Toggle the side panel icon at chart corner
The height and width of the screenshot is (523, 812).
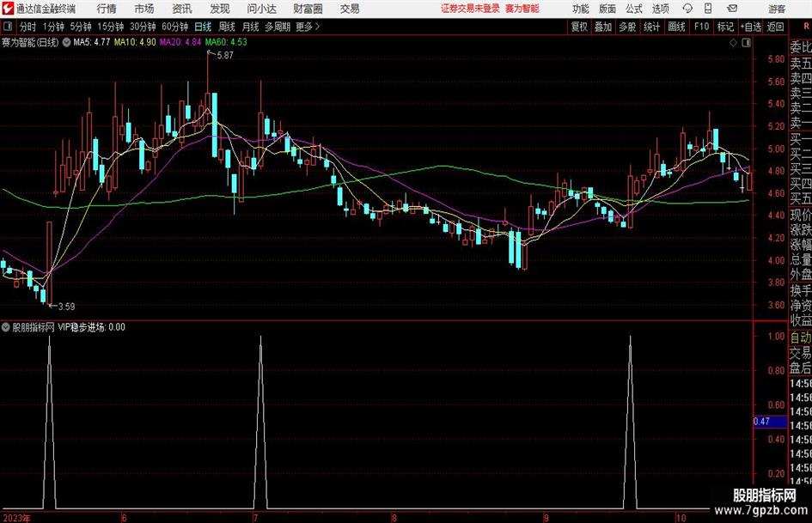[746, 43]
